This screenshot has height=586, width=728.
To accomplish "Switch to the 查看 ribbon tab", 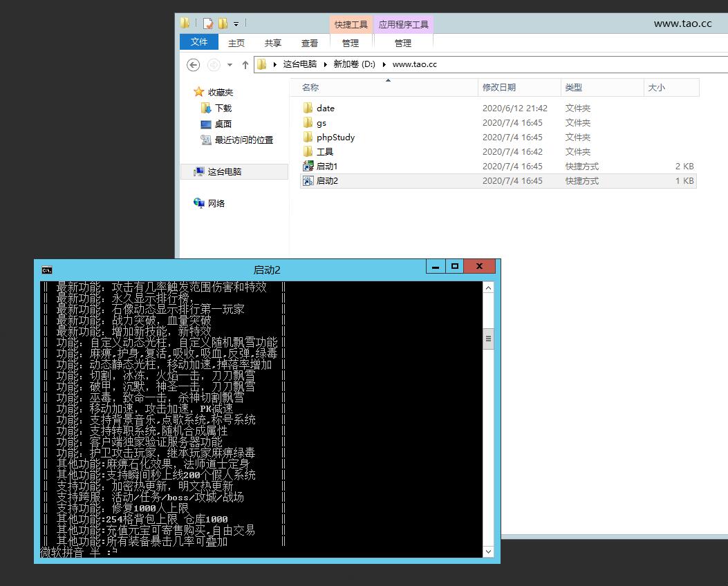I will [x=309, y=43].
